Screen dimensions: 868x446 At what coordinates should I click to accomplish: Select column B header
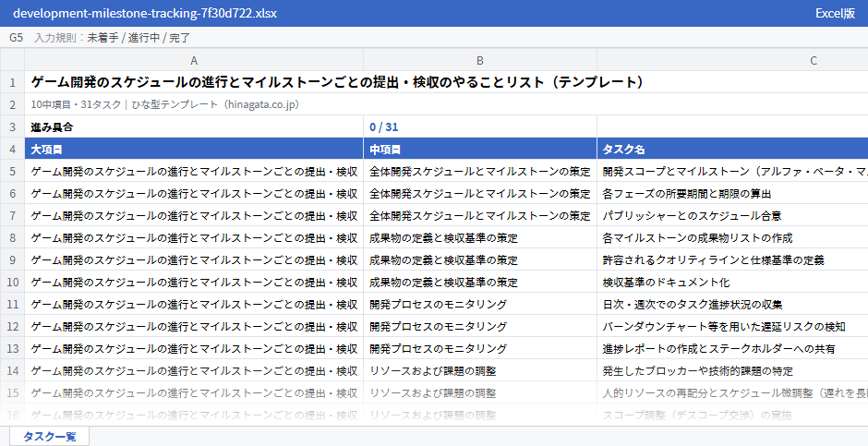click(x=480, y=60)
